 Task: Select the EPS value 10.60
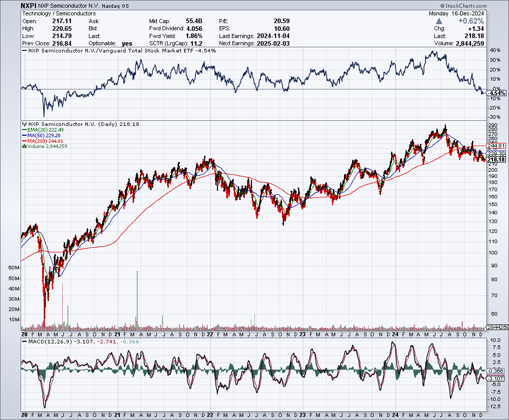coord(282,29)
